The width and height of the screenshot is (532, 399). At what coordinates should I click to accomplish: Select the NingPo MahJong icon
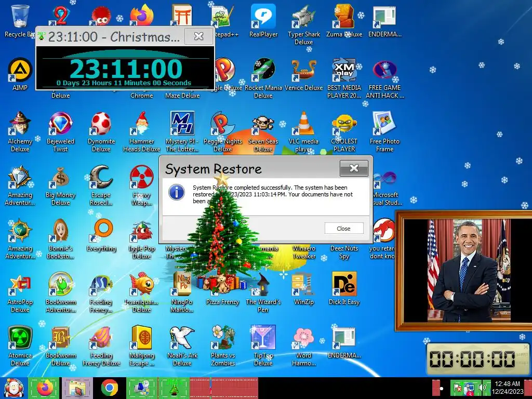[x=182, y=292]
